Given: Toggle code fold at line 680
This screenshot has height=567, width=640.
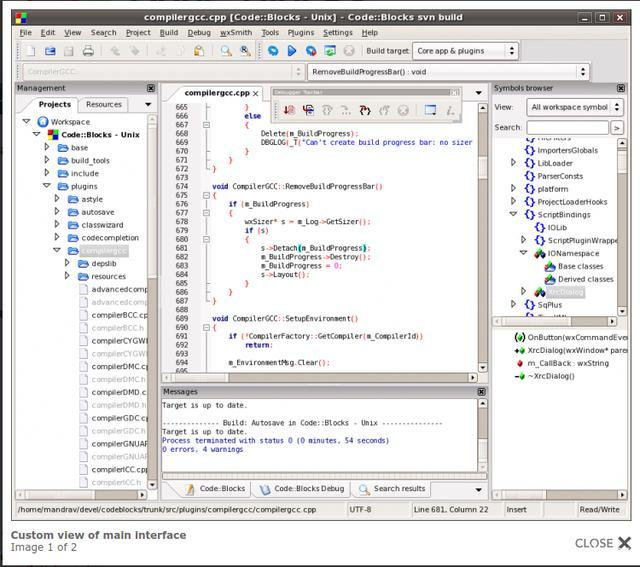Looking at the screenshot, I should coord(207,239).
